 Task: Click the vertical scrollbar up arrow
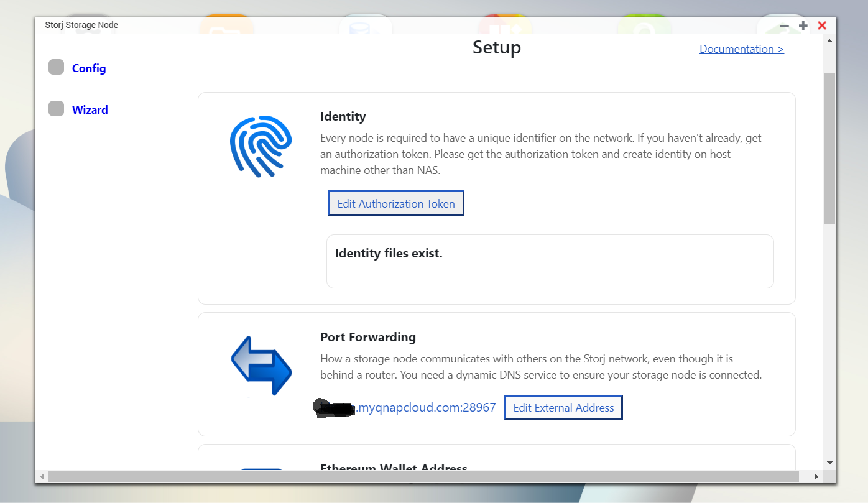tap(829, 41)
